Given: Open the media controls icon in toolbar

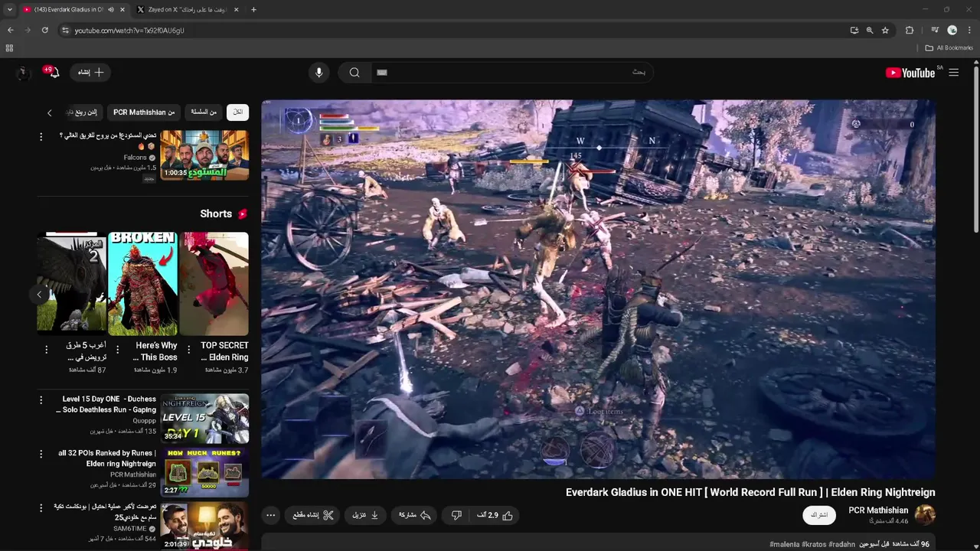Looking at the screenshot, I should [935, 31].
